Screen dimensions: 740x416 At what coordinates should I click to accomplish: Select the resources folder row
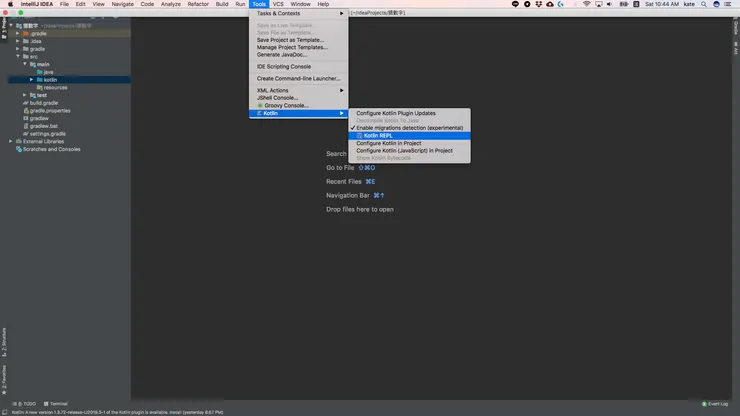coord(69,87)
